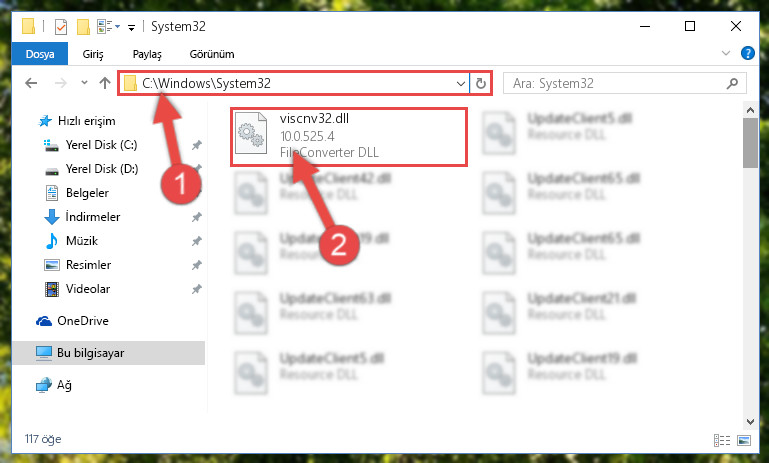Open the Paylaş ribbon tab

pyautogui.click(x=147, y=54)
